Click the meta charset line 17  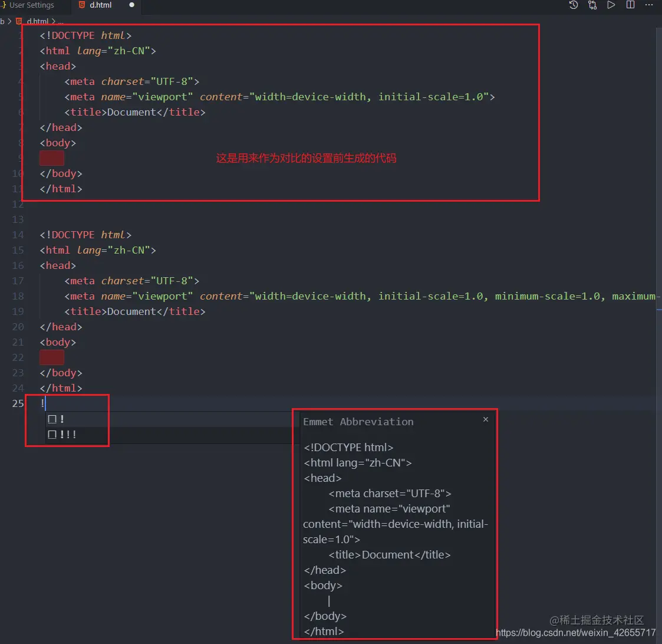point(131,281)
